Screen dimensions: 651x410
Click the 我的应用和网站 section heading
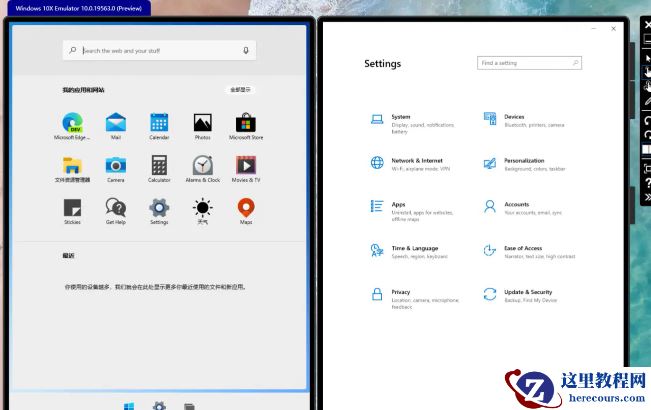[83, 90]
